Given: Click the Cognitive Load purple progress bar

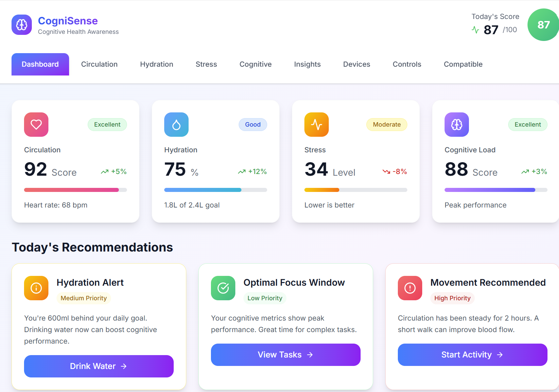Looking at the screenshot, I should [x=496, y=190].
